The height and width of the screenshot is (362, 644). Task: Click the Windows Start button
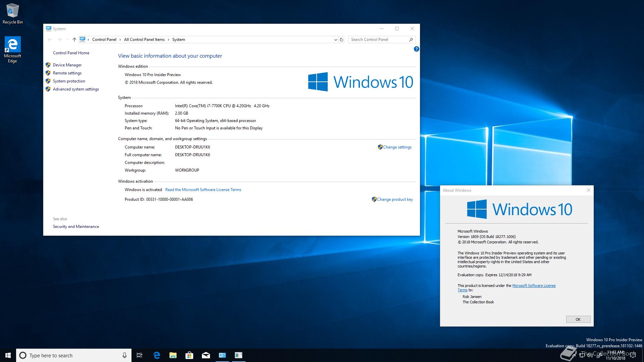coord(8,355)
